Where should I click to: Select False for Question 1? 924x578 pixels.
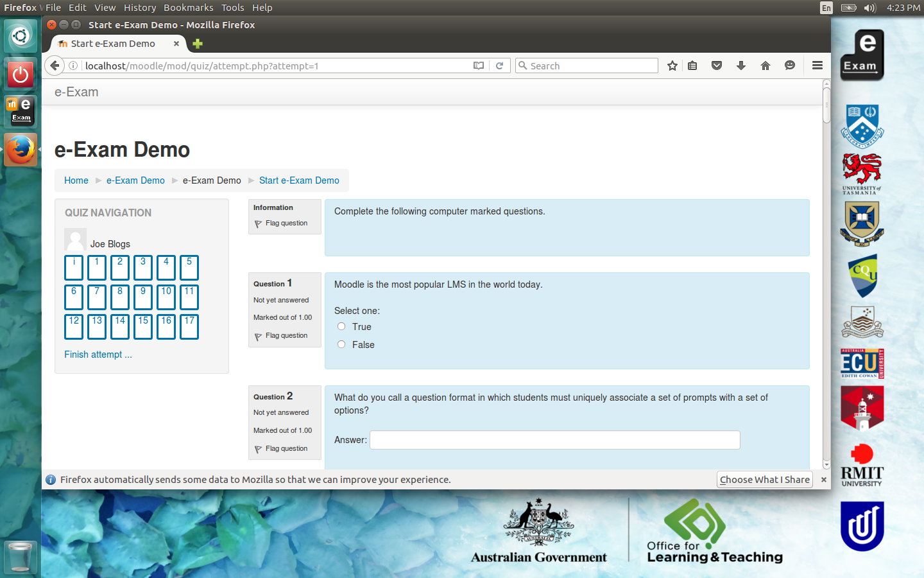[341, 344]
